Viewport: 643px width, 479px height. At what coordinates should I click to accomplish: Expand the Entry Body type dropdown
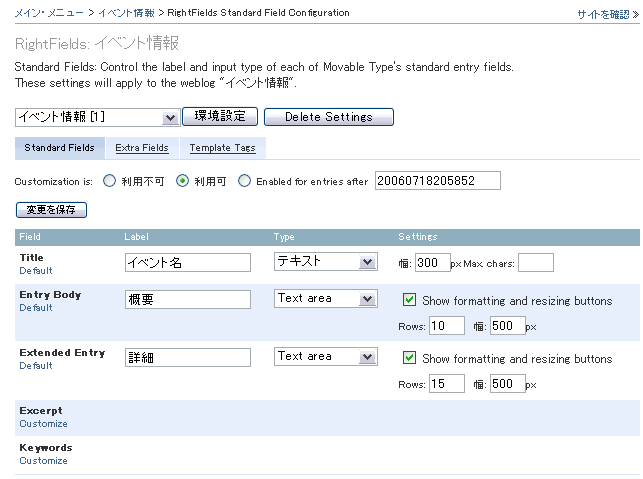click(x=325, y=299)
